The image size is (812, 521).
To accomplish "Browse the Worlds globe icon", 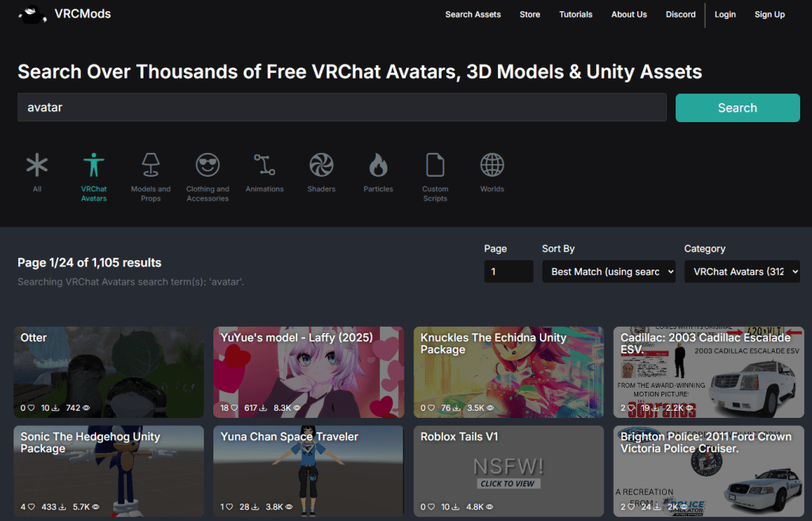I will [492, 166].
